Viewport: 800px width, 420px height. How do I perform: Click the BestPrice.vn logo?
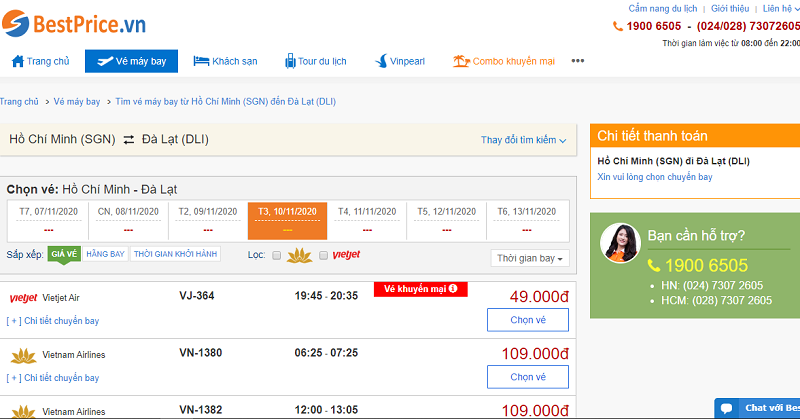point(74,23)
